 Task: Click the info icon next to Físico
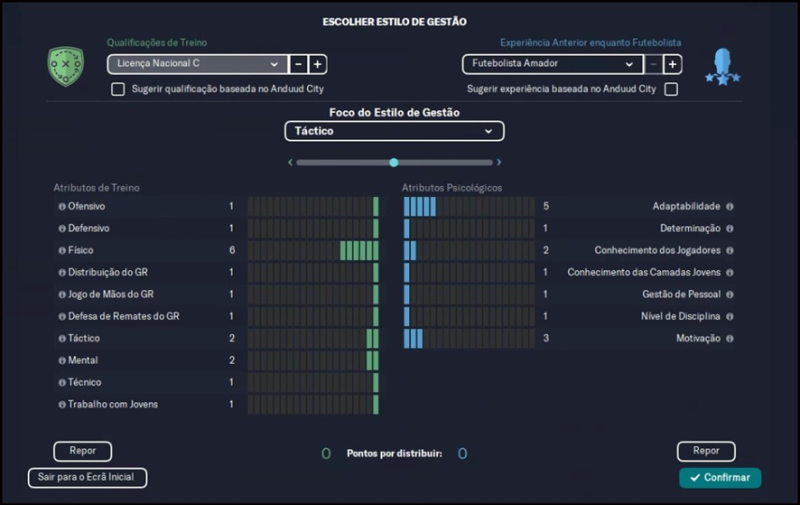click(62, 251)
